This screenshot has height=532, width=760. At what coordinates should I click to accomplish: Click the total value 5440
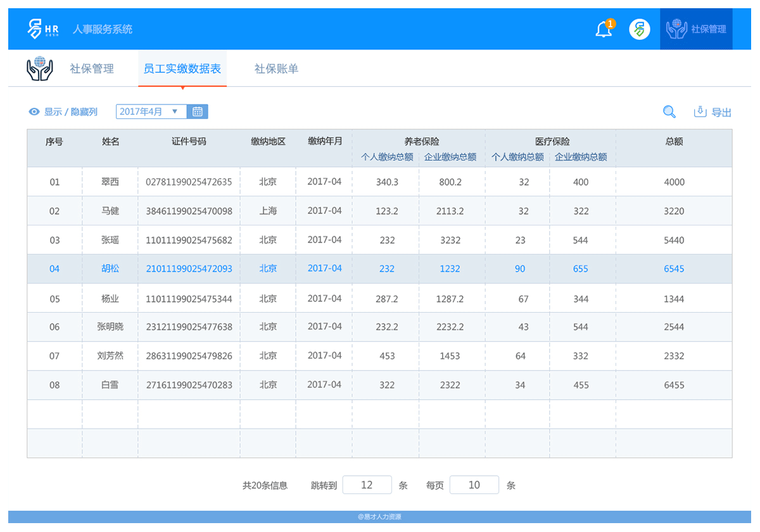point(674,241)
